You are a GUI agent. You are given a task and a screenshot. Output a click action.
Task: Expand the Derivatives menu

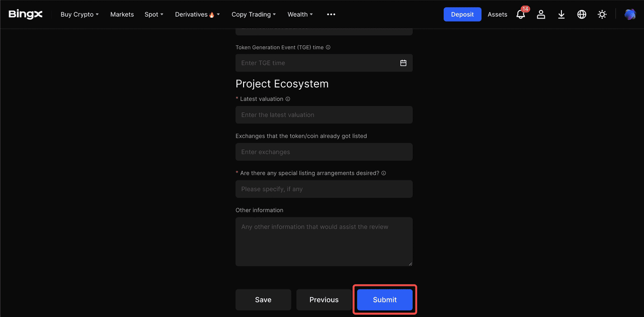197,15
